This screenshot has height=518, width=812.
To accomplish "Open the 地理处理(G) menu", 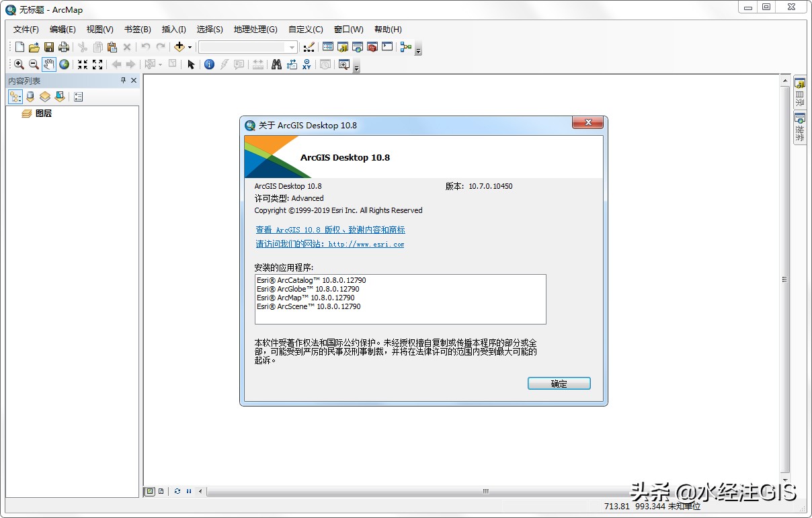I will [255, 29].
